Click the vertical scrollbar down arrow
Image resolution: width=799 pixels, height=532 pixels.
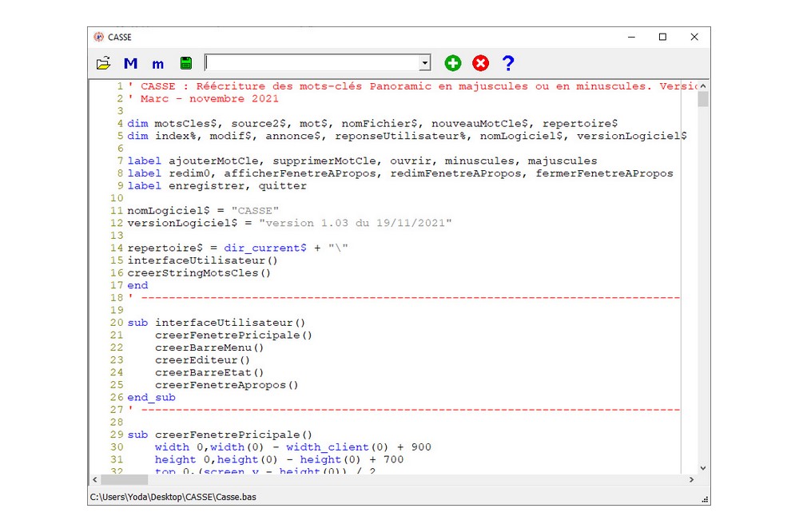coord(703,468)
